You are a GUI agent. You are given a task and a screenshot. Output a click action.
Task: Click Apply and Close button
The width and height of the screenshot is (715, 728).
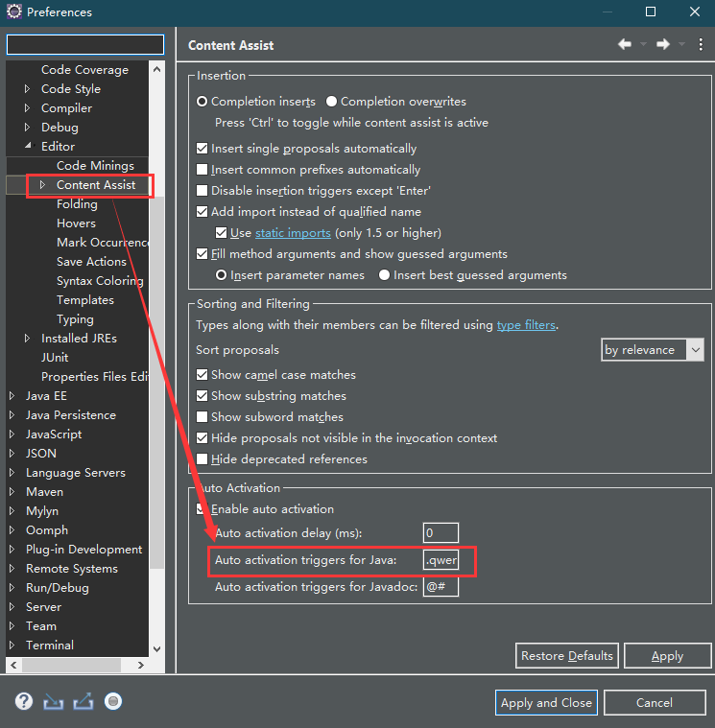pos(546,702)
